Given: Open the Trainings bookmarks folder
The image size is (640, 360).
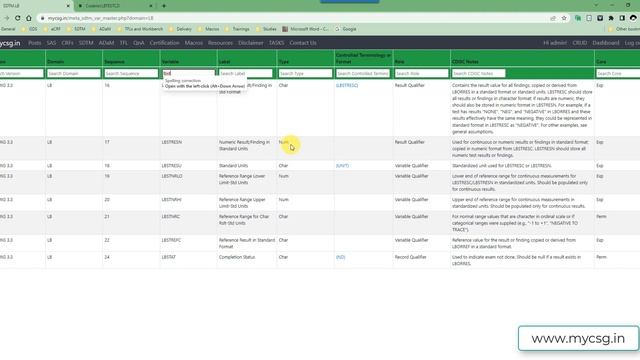Looking at the screenshot, I should 237,29.
